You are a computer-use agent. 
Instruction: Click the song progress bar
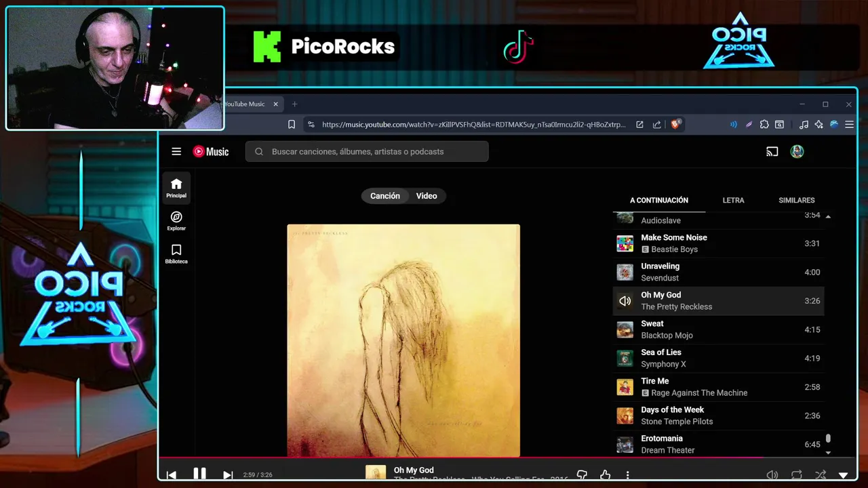pyautogui.click(x=508, y=457)
